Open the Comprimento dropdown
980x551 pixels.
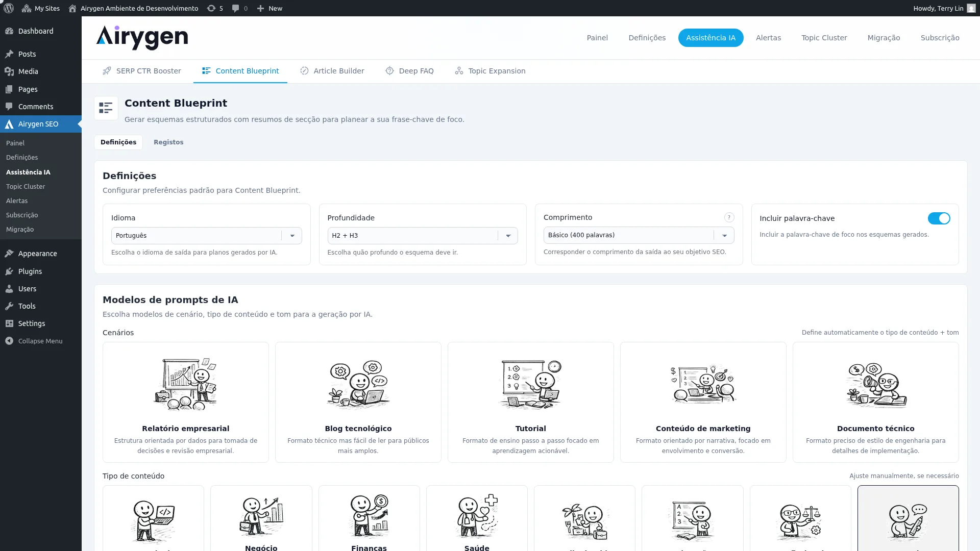pyautogui.click(x=639, y=235)
